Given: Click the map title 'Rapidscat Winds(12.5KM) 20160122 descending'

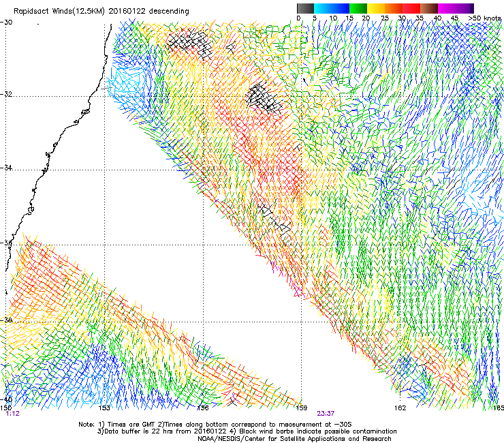Looking at the screenshot, I should pyautogui.click(x=101, y=11).
